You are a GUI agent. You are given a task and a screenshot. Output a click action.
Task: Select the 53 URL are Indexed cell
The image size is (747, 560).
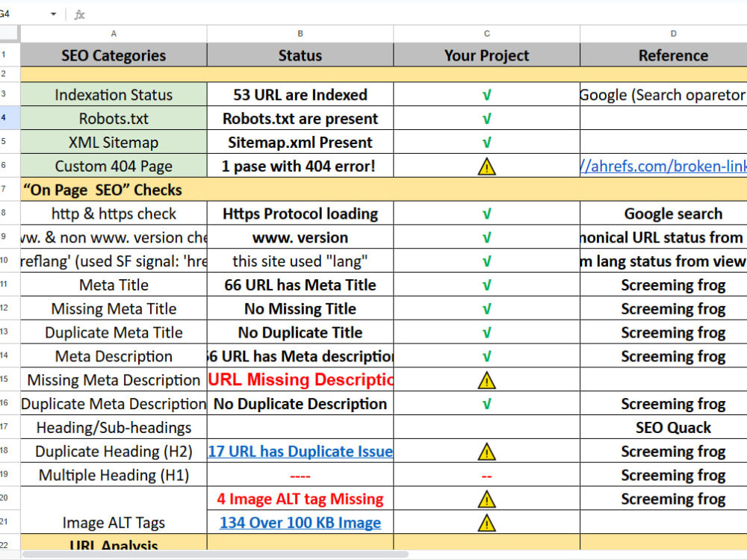[300, 94]
